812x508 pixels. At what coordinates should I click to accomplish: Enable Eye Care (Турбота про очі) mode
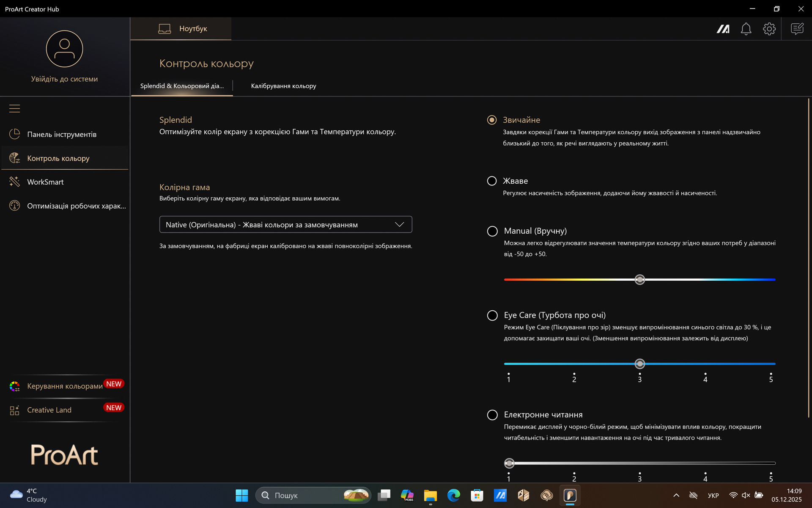point(492,315)
